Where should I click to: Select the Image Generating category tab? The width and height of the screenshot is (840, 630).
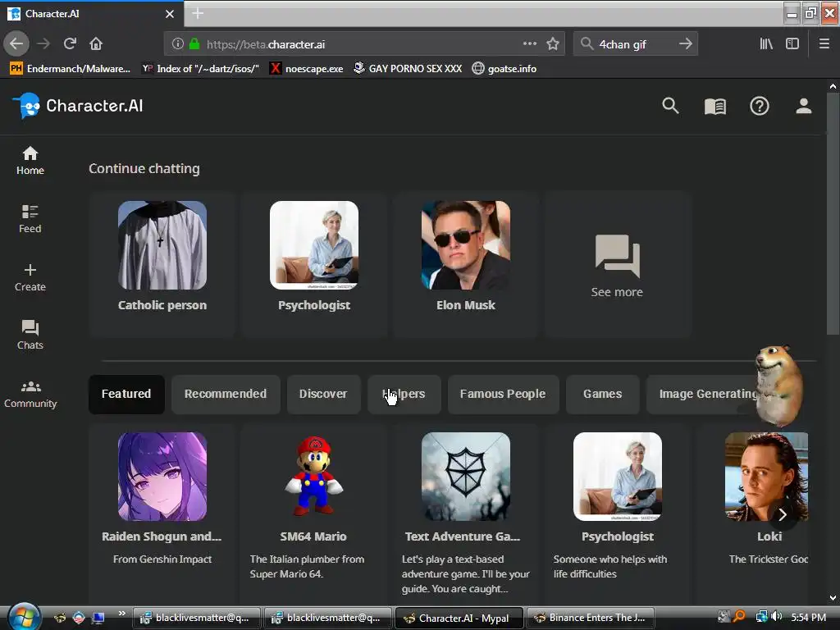pyautogui.click(x=708, y=395)
